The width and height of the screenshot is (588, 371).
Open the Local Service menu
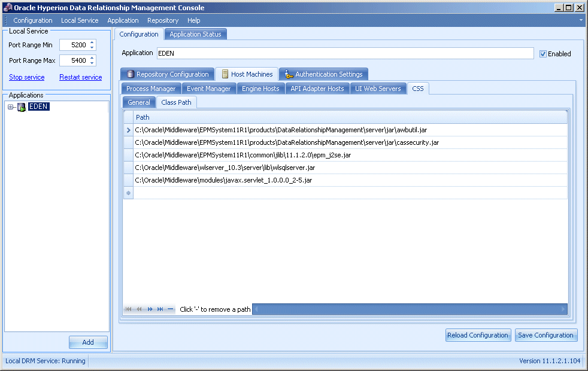(x=80, y=20)
